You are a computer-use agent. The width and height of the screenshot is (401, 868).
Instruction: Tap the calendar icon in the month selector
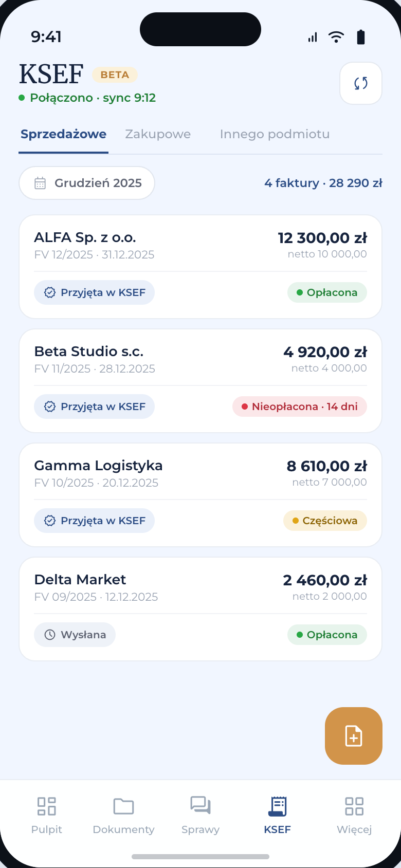pos(40,183)
